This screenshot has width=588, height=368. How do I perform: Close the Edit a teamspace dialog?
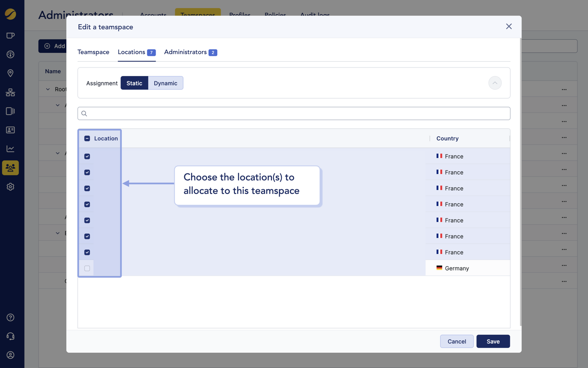tap(509, 27)
